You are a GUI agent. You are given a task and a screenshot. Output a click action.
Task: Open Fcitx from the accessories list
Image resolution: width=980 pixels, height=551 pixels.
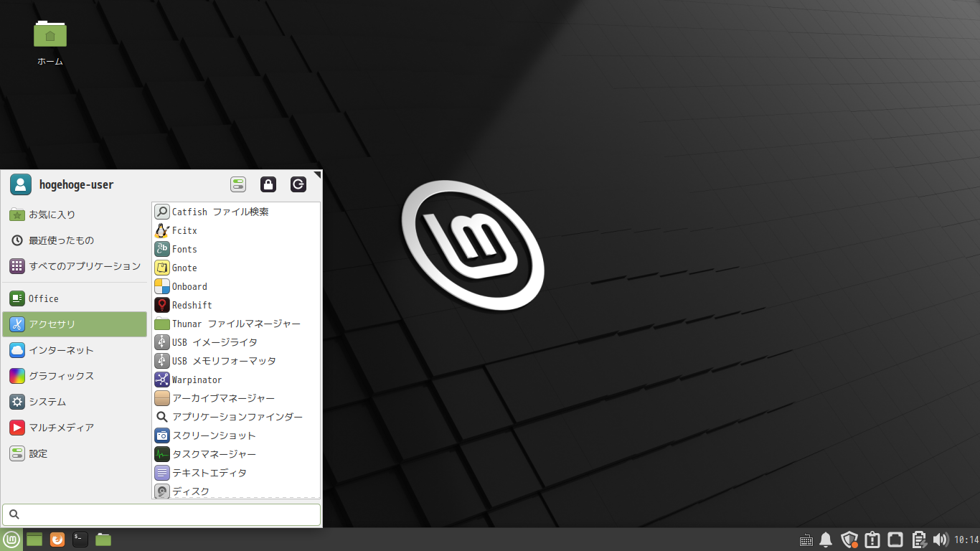click(236, 230)
